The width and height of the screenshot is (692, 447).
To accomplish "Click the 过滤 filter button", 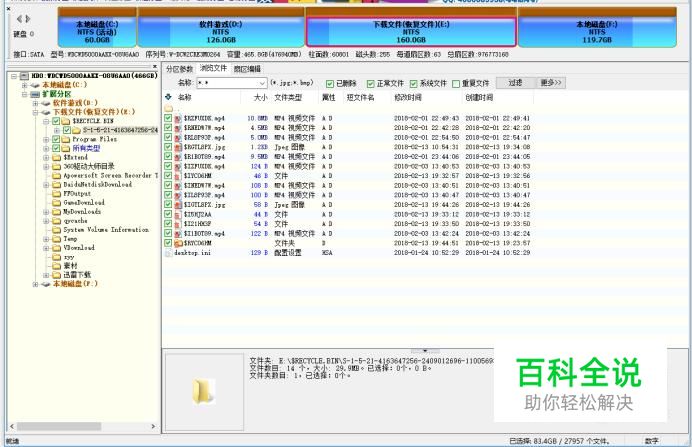I will tap(515, 83).
